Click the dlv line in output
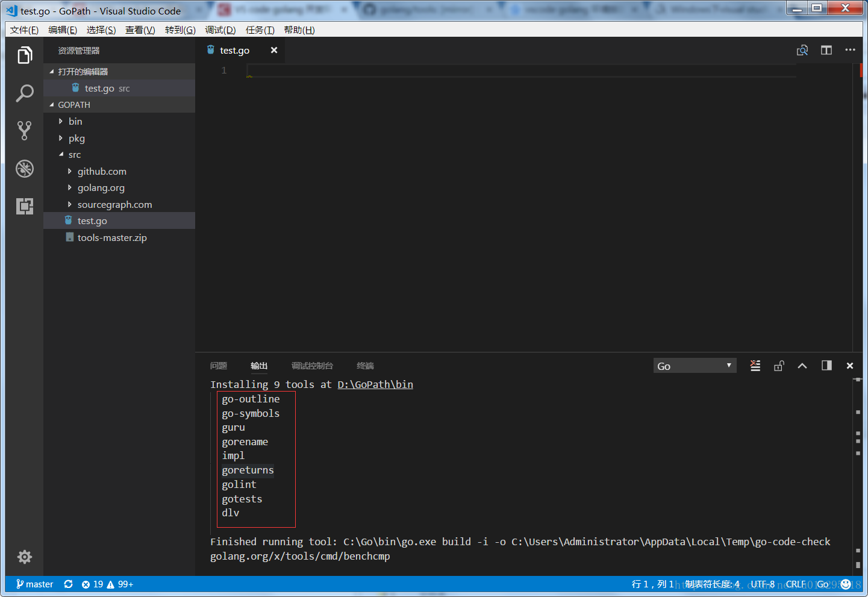The height and width of the screenshot is (597, 868). click(x=231, y=513)
